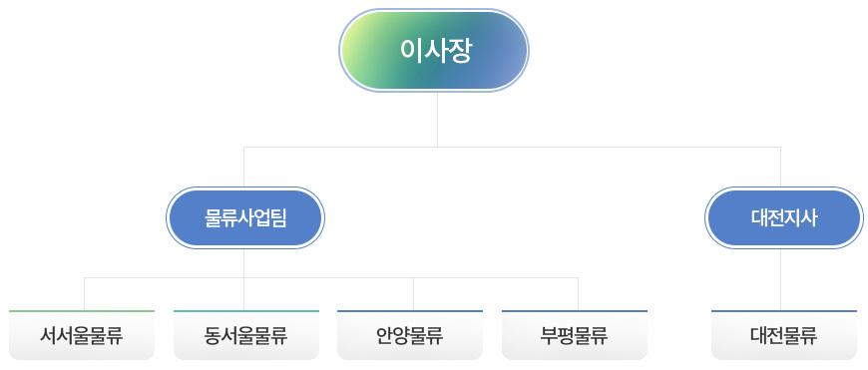
Task: Click blue top border of 부평물류
Action: click(x=575, y=311)
